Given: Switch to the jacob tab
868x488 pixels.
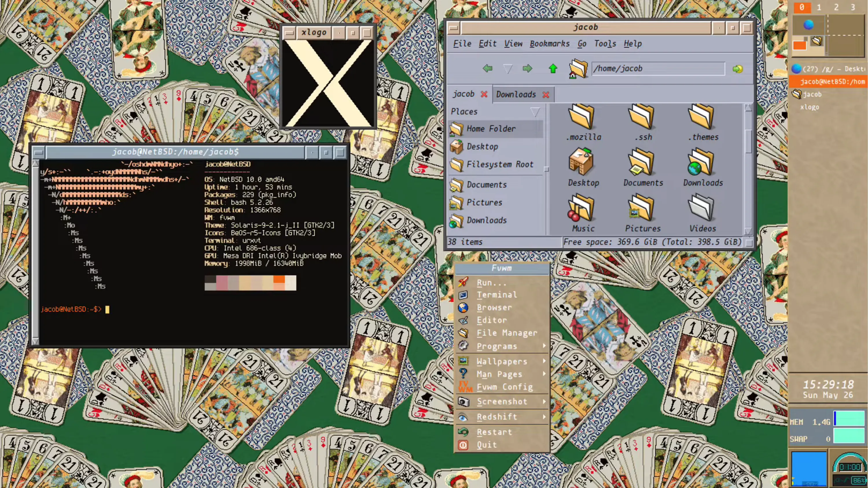Looking at the screenshot, I should point(463,94).
